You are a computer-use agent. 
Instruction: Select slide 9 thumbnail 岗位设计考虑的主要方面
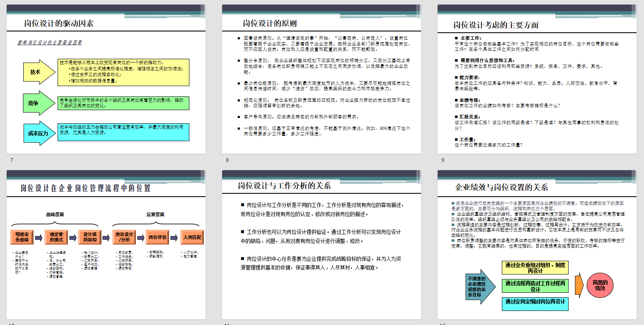click(x=537, y=79)
